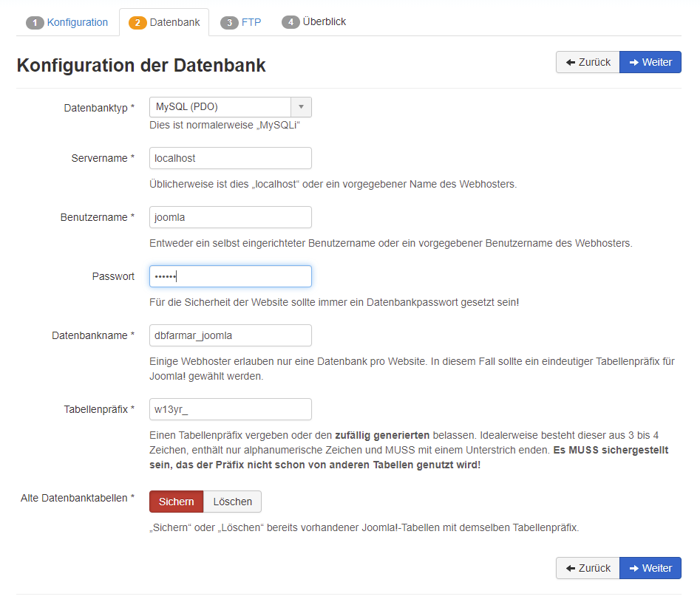Image resolution: width=700 pixels, height=602 pixels.
Task: Click the Tabellenpräfix field w13yr_
Action: click(x=231, y=409)
